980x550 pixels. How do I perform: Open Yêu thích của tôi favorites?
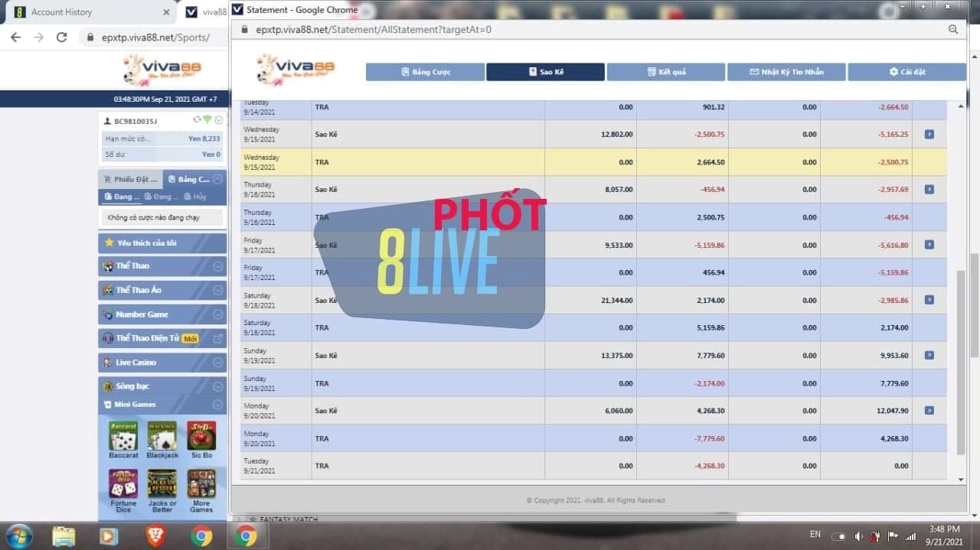(162, 242)
